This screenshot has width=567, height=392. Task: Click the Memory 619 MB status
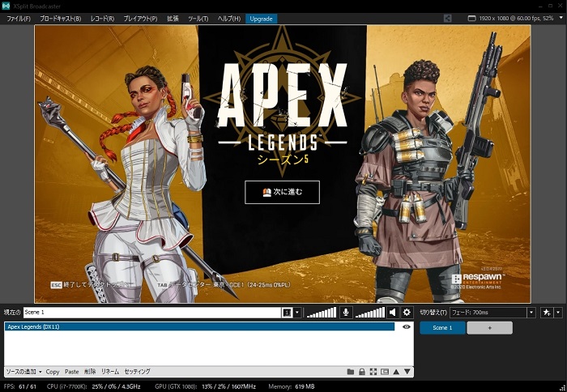[x=292, y=386]
